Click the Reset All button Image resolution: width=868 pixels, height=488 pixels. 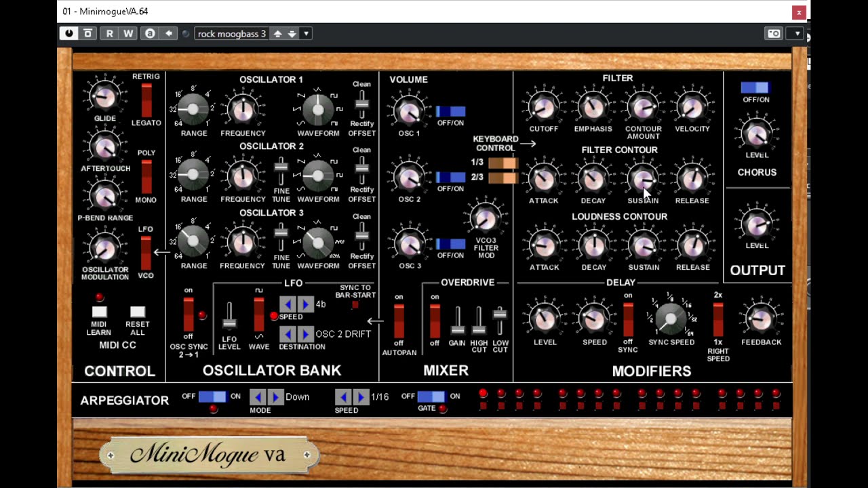[138, 312]
